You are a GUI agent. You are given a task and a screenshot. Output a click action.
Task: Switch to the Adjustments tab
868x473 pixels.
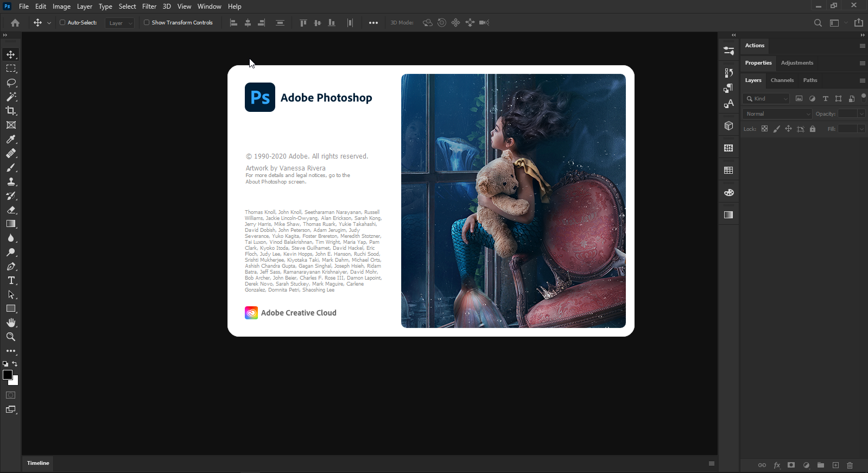(x=797, y=63)
